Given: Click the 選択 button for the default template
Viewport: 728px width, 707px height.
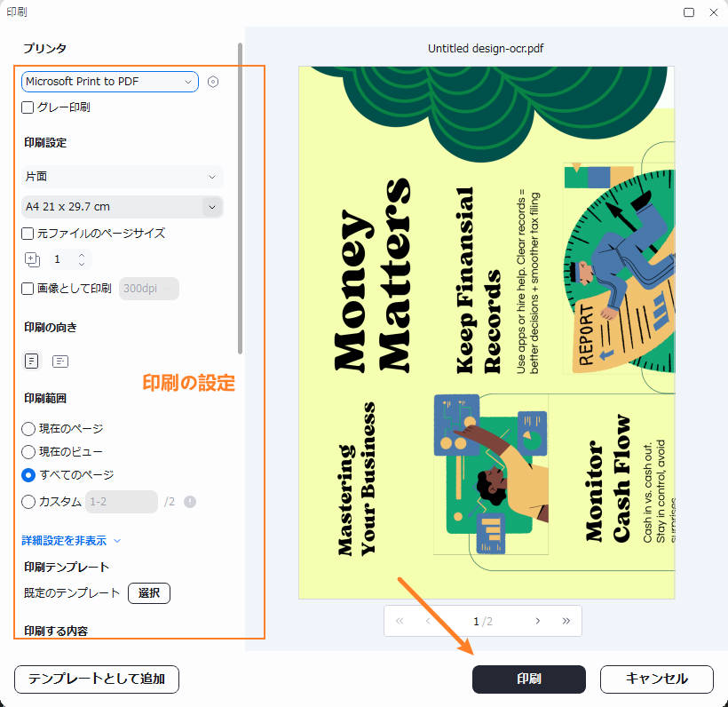Looking at the screenshot, I should tap(148, 593).
